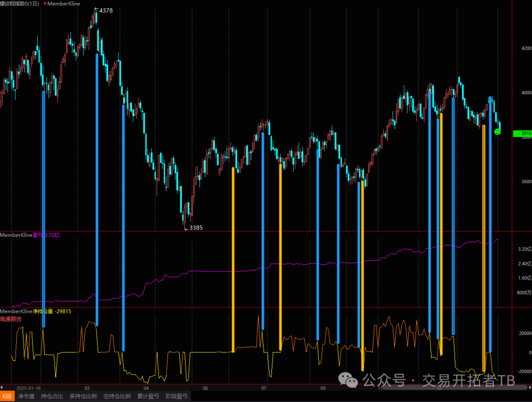Click the -20000 net position axis label
532x402 pixels.
point(525,371)
